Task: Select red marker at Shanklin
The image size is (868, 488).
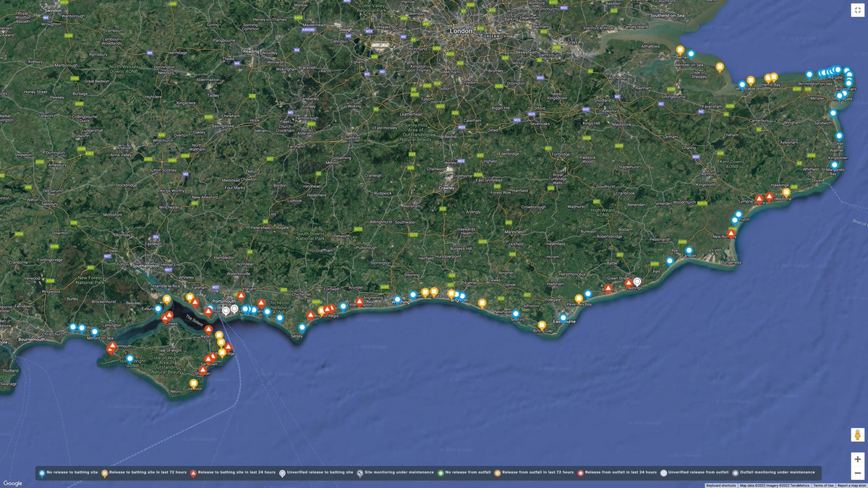Action: click(203, 370)
